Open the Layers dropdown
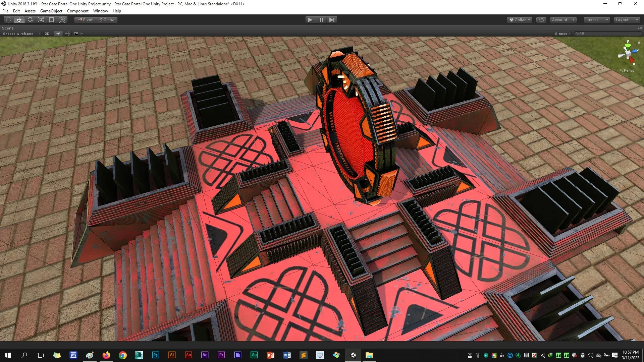 (596, 20)
